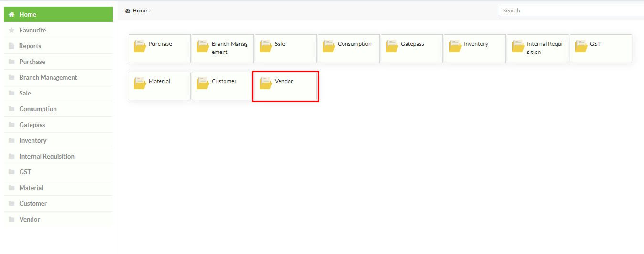Open GST sidebar entry
The width and height of the screenshot is (644, 254).
pos(58,172)
